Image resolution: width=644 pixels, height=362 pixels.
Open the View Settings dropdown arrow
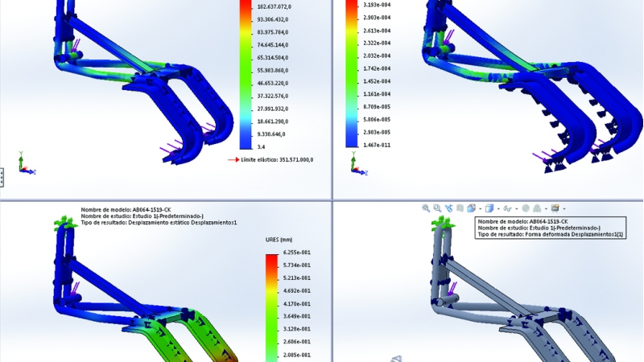click(x=563, y=208)
